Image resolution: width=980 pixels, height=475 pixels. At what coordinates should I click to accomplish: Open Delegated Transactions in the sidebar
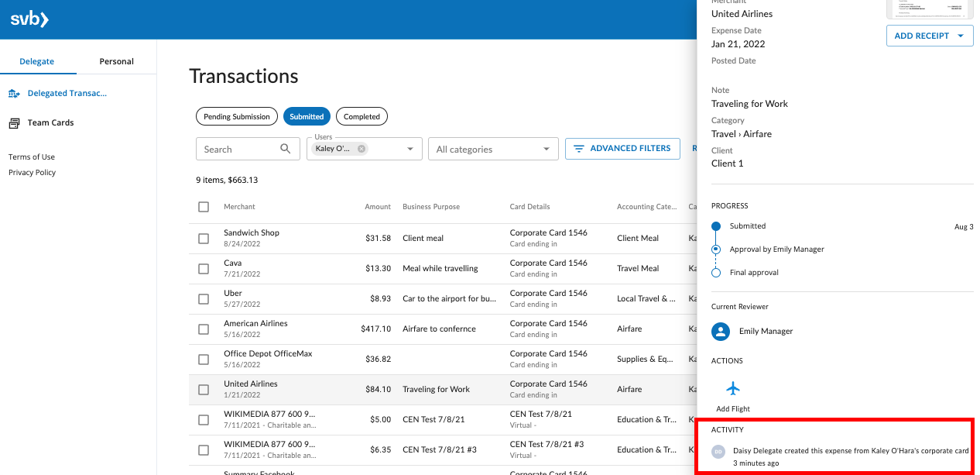coord(67,94)
